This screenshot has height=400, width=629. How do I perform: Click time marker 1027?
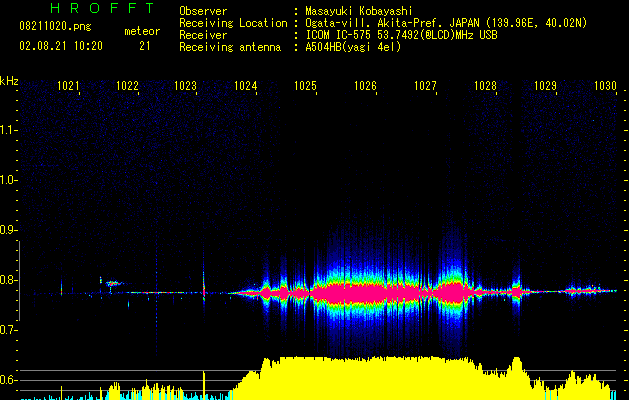tap(425, 86)
